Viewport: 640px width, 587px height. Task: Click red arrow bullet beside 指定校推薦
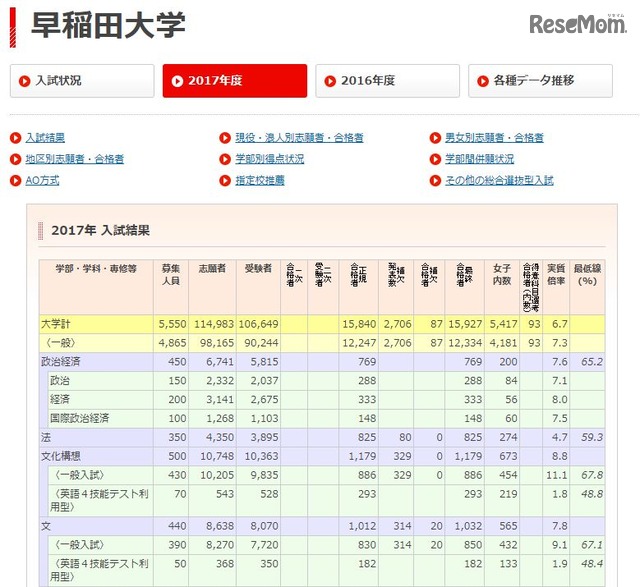pyautogui.click(x=225, y=180)
